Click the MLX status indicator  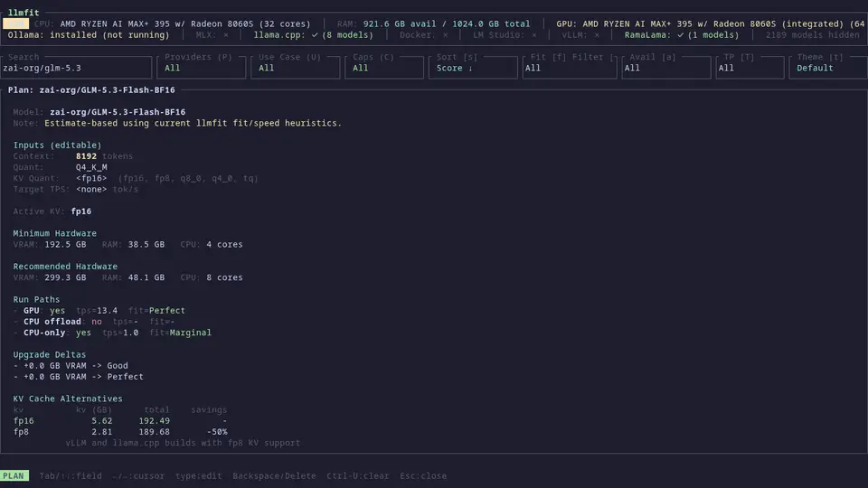[212, 35]
